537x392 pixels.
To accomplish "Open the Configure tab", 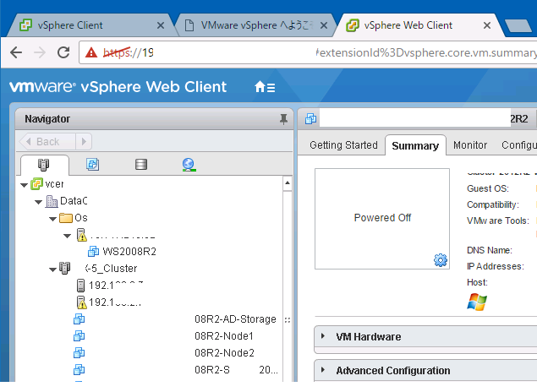I will point(519,145).
